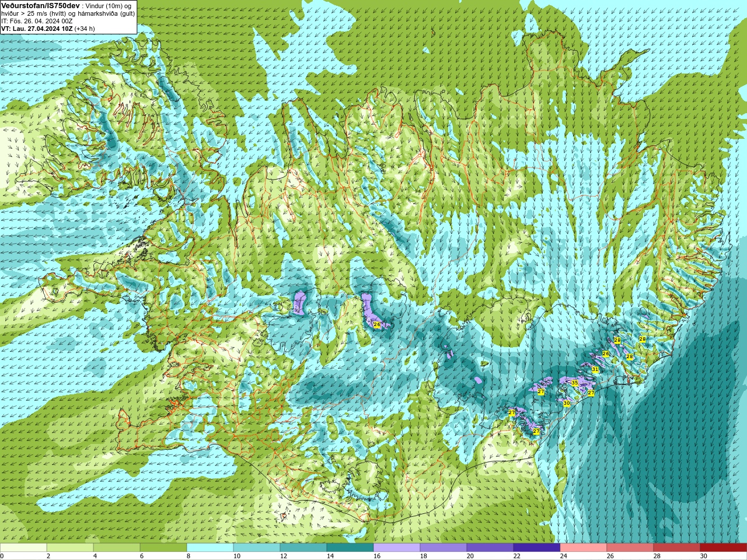The height and width of the screenshot is (560, 747).
Task: Click the dark teal 14–16 m/s legend swatch
Action: [350, 548]
